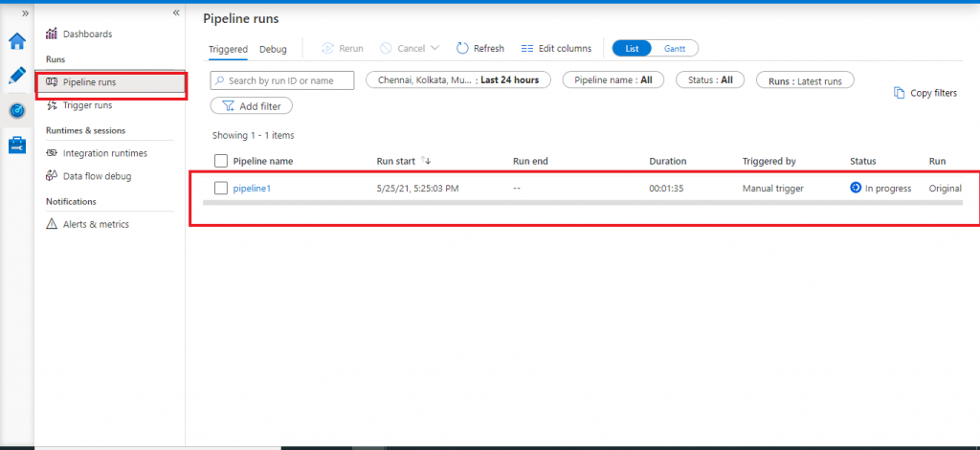Select the Monitor gauge icon

[x=17, y=111]
